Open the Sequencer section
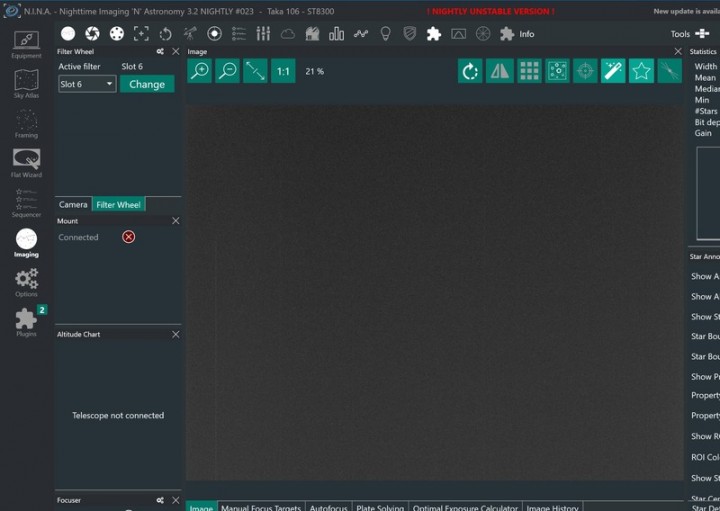 [26, 202]
